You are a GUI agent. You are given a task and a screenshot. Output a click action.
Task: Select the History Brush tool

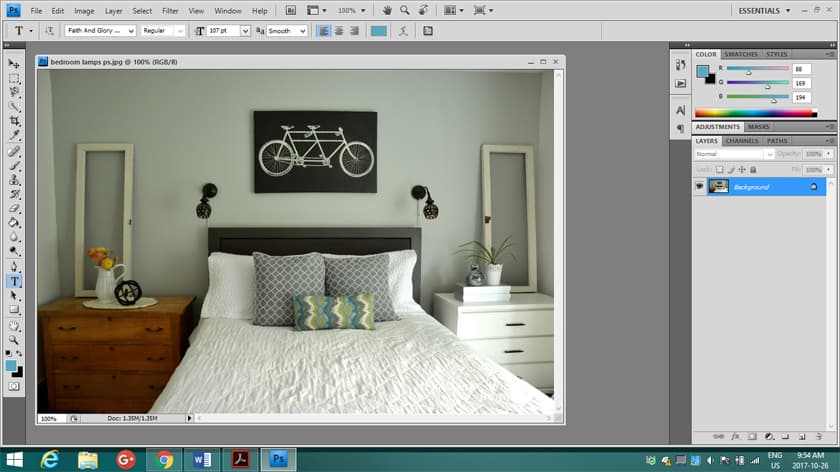click(x=14, y=194)
